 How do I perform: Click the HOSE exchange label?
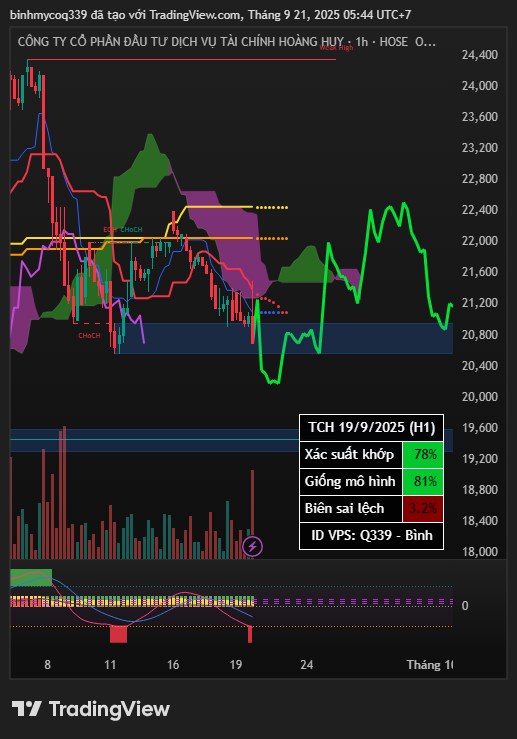tap(394, 41)
